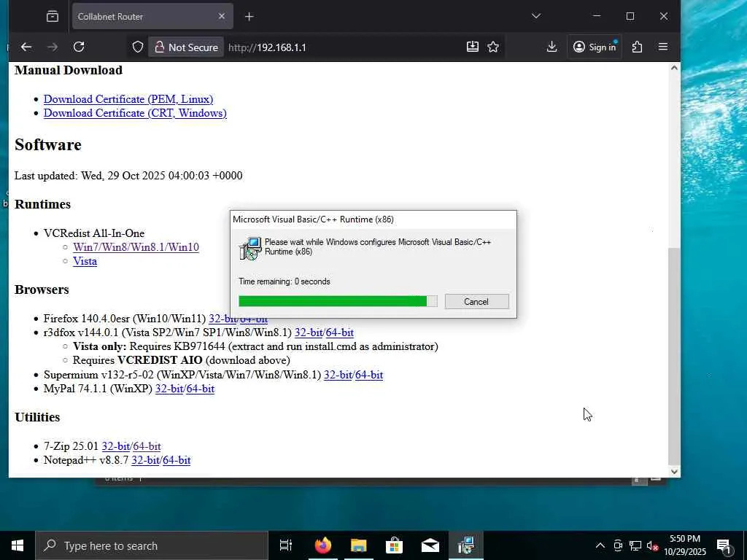Download r3dfox 64-bit link
Viewport: 747px width, 560px height.
click(x=340, y=332)
